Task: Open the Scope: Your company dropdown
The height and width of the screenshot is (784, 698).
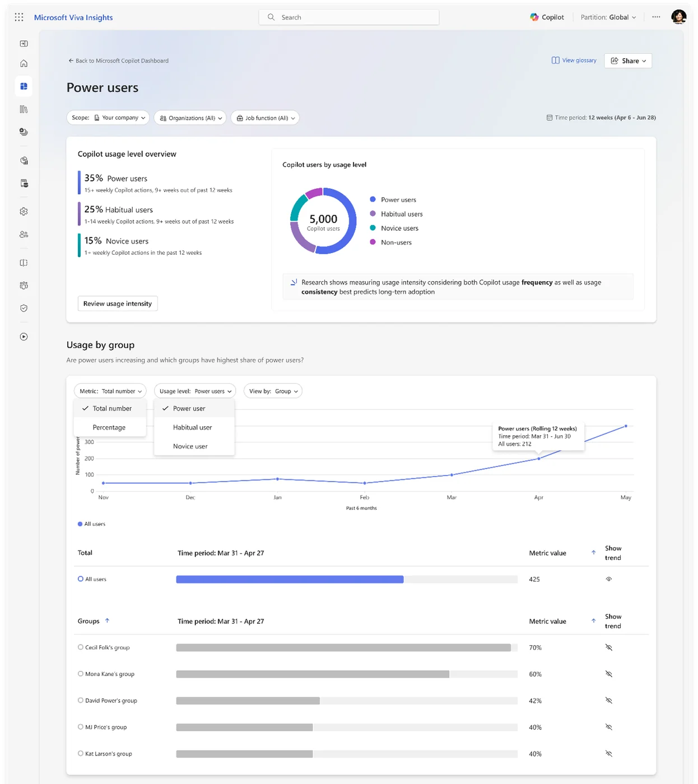Action: click(108, 118)
